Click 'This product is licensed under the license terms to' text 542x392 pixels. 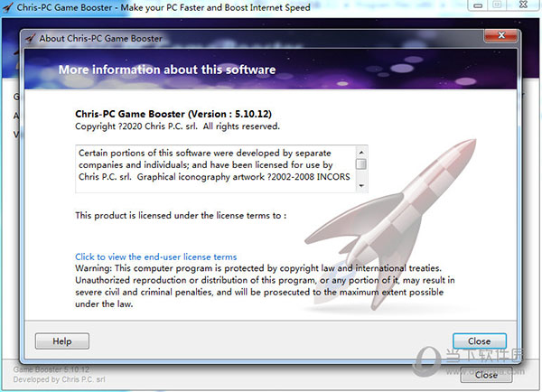tap(181, 215)
